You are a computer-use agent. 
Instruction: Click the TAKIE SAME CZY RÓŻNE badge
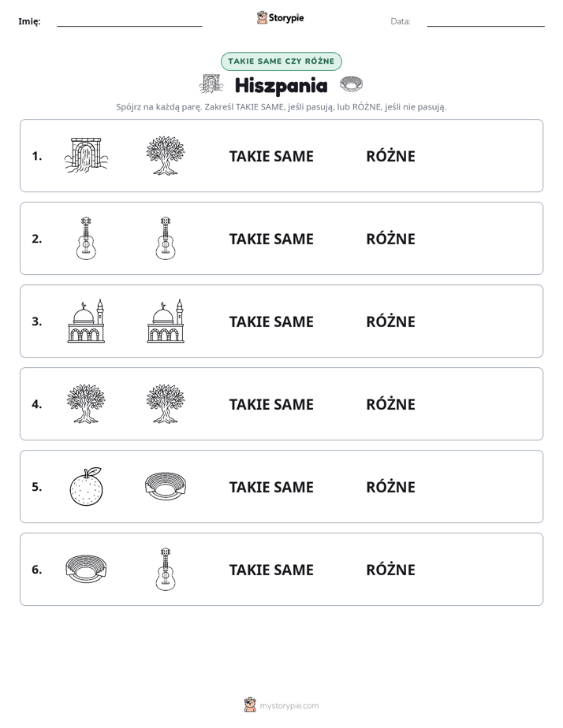281,61
